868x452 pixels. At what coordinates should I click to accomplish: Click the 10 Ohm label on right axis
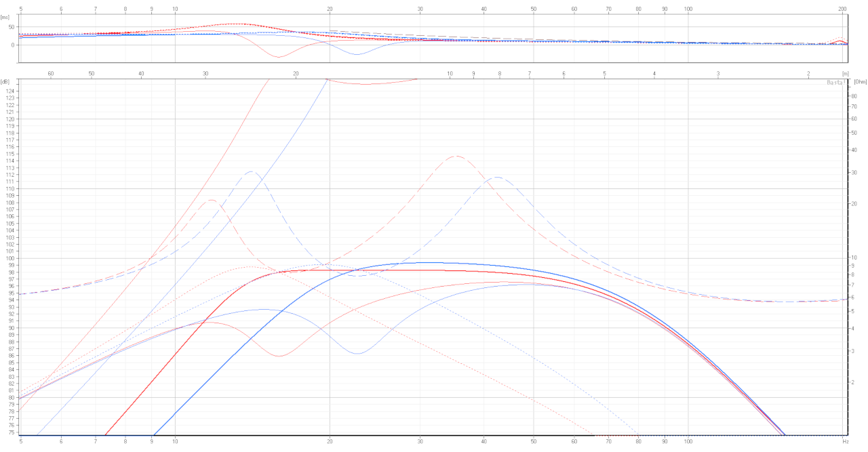856,258
